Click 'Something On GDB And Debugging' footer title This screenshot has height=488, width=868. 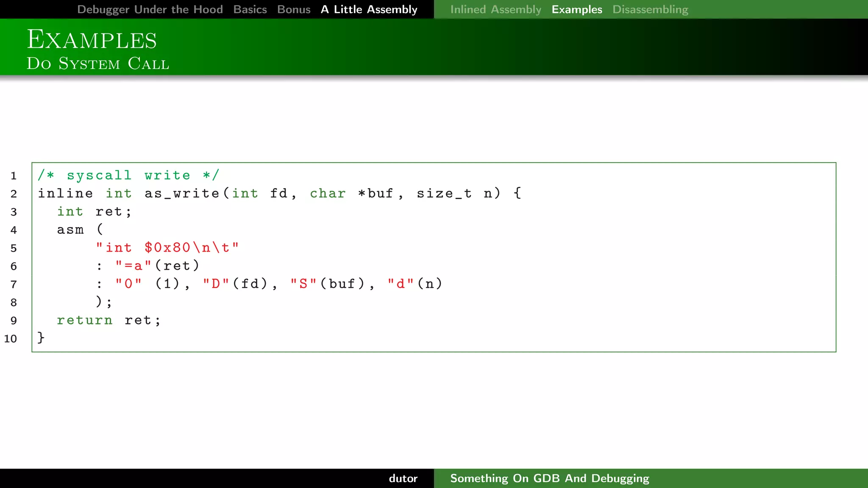pos(550,478)
